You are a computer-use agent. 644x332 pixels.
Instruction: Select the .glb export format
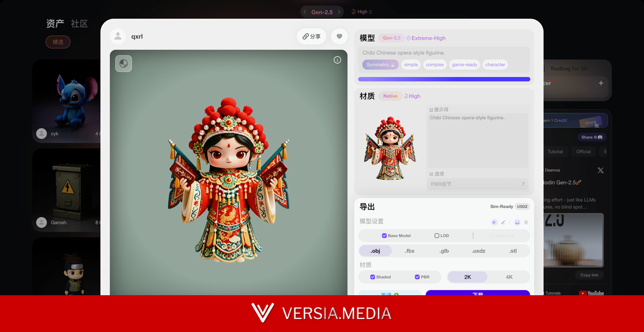(x=444, y=251)
